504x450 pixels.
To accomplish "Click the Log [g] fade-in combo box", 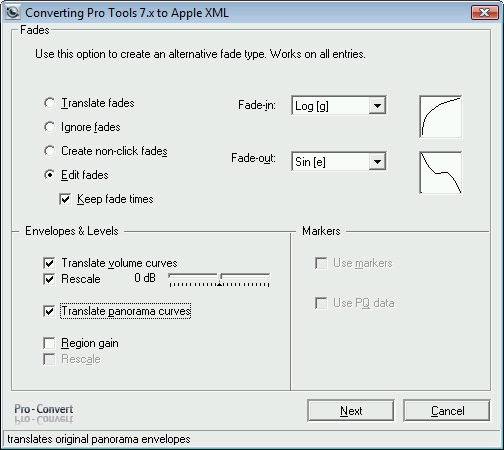I will (339, 106).
